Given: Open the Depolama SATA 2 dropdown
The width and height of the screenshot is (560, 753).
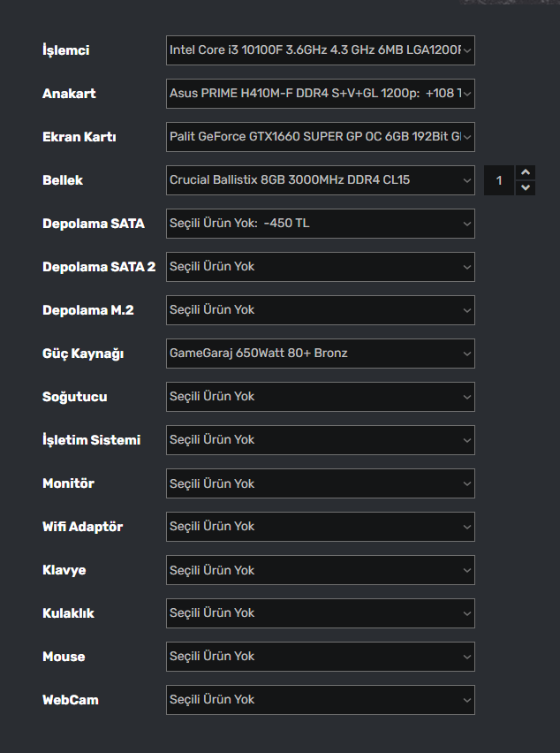Looking at the screenshot, I should [320, 267].
